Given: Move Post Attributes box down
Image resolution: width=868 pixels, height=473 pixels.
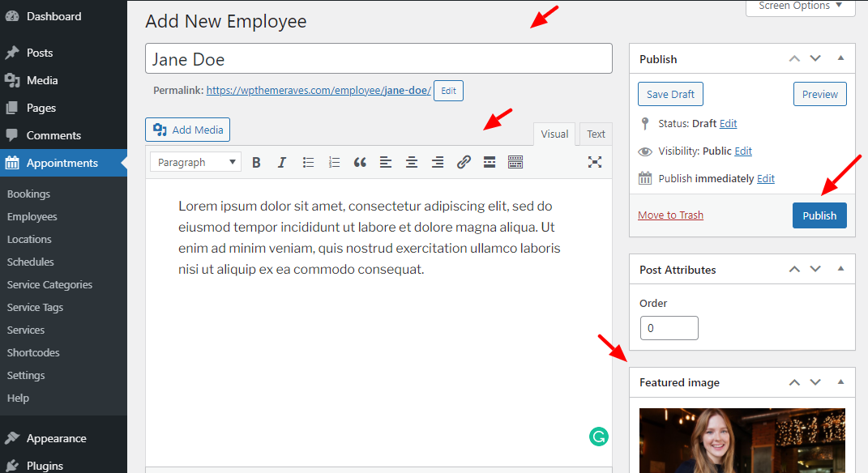Looking at the screenshot, I should point(815,270).
